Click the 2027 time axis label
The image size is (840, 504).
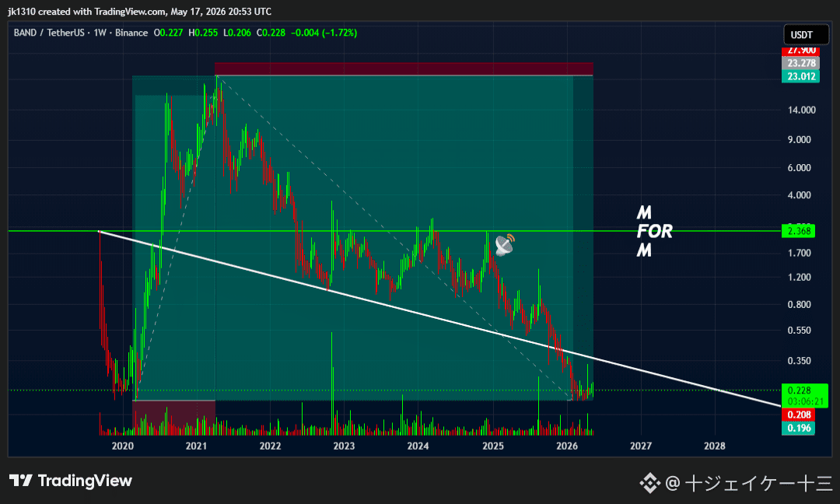[641, 446]
